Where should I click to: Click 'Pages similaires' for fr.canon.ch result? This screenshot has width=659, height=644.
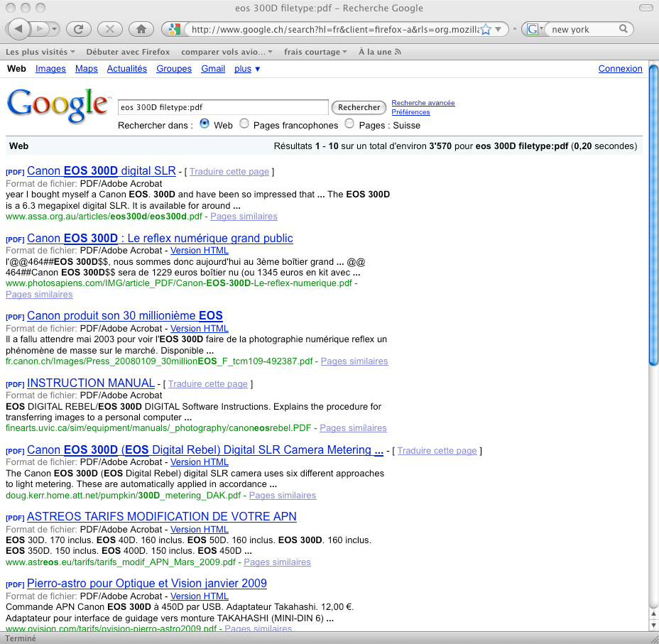coord(354,361)
